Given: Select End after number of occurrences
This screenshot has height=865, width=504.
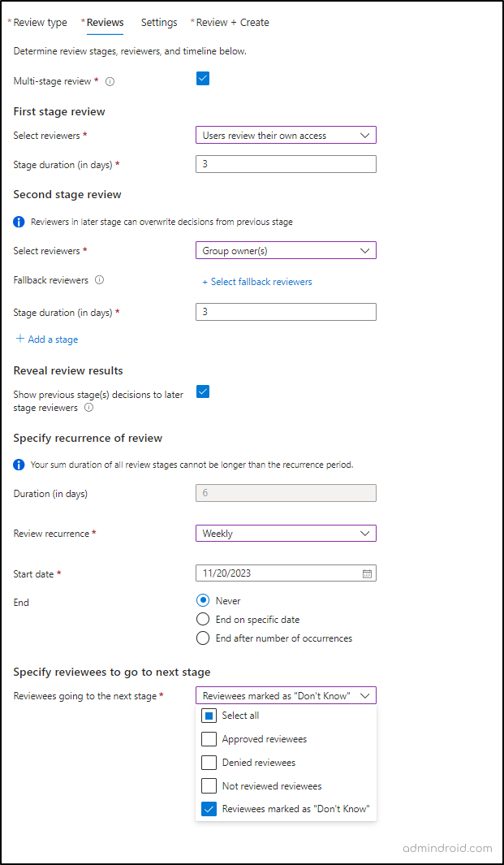Looking at the screenshot, I should coord(203,638).
